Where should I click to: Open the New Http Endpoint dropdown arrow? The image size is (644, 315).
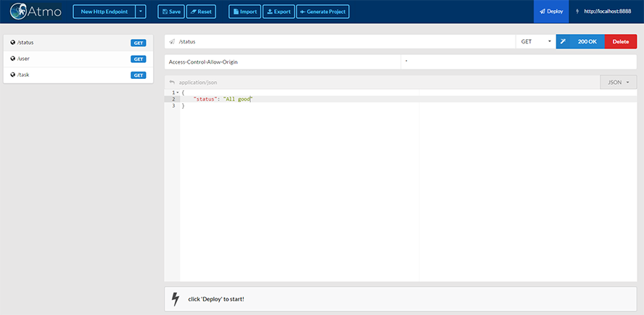click(x=141, y=12)
